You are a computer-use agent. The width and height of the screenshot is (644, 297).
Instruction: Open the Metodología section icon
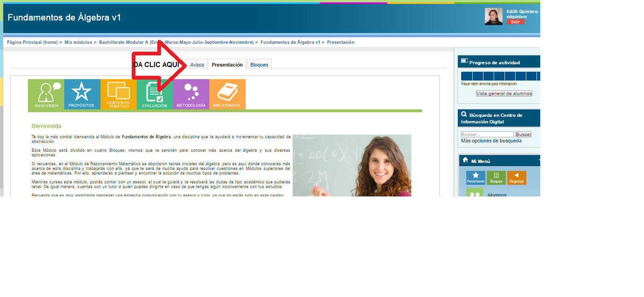tap(191, 94)
